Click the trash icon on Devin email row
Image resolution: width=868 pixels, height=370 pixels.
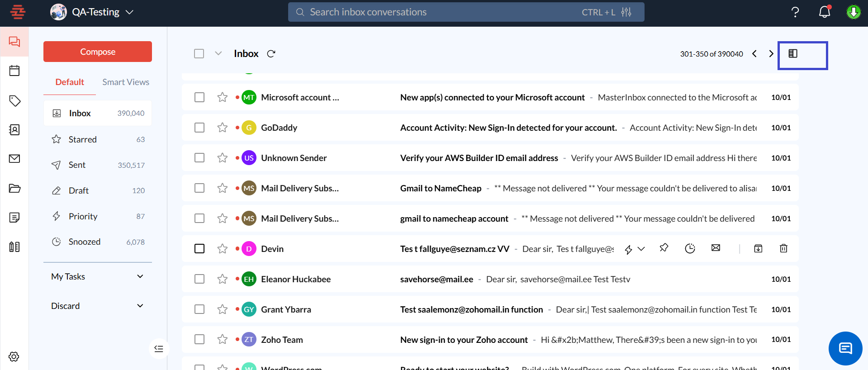pos(783,248)
